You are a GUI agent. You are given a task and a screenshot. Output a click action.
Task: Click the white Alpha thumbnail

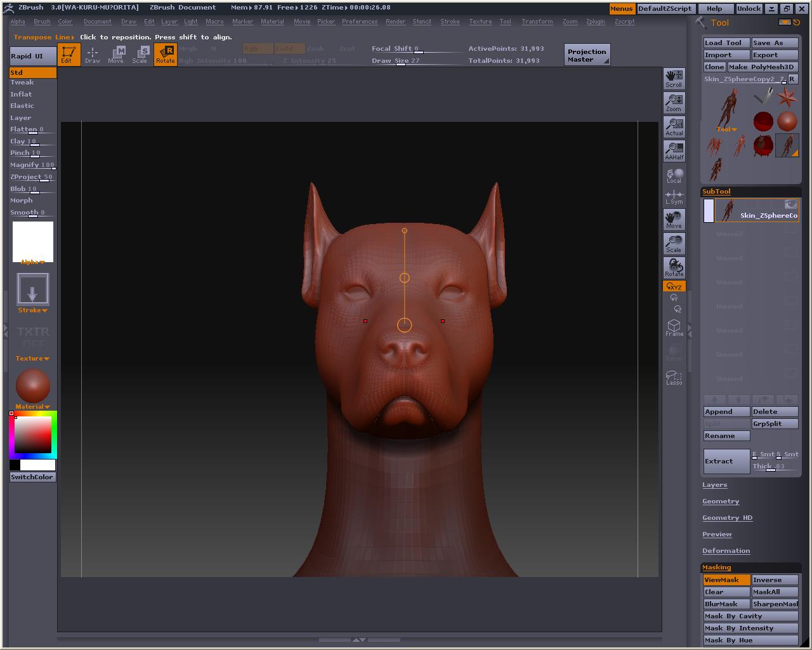pos(33,242)
